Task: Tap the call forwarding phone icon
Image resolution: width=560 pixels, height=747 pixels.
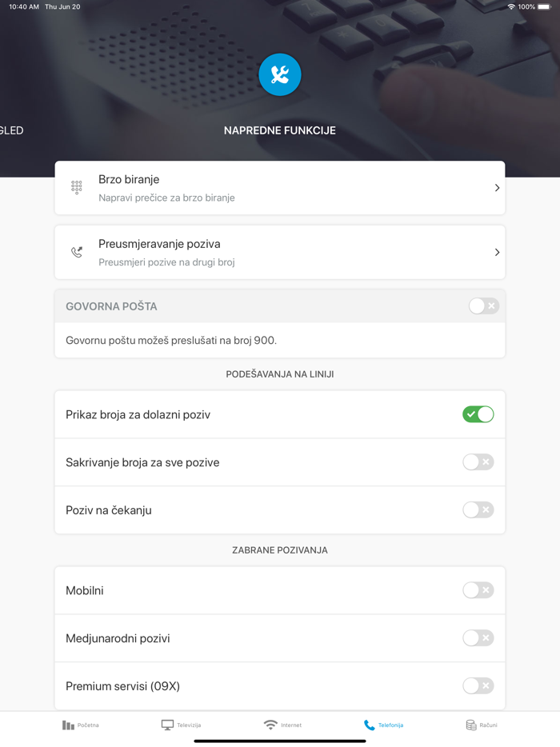Action: pos(77,253)
